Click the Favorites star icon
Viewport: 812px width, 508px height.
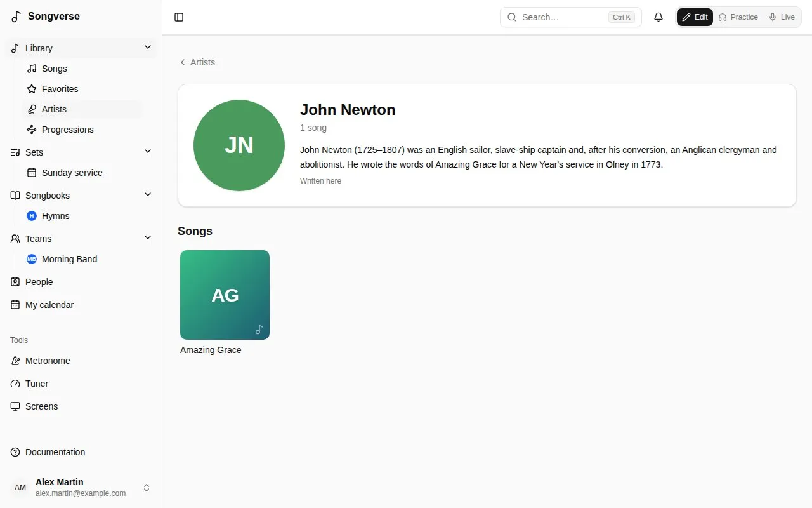pos(32,89)
